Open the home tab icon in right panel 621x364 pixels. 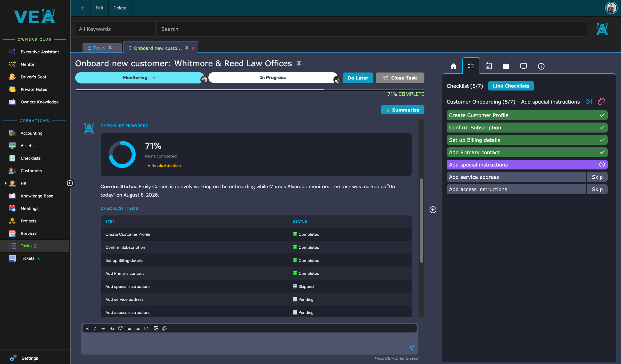[x=453, y=66]
